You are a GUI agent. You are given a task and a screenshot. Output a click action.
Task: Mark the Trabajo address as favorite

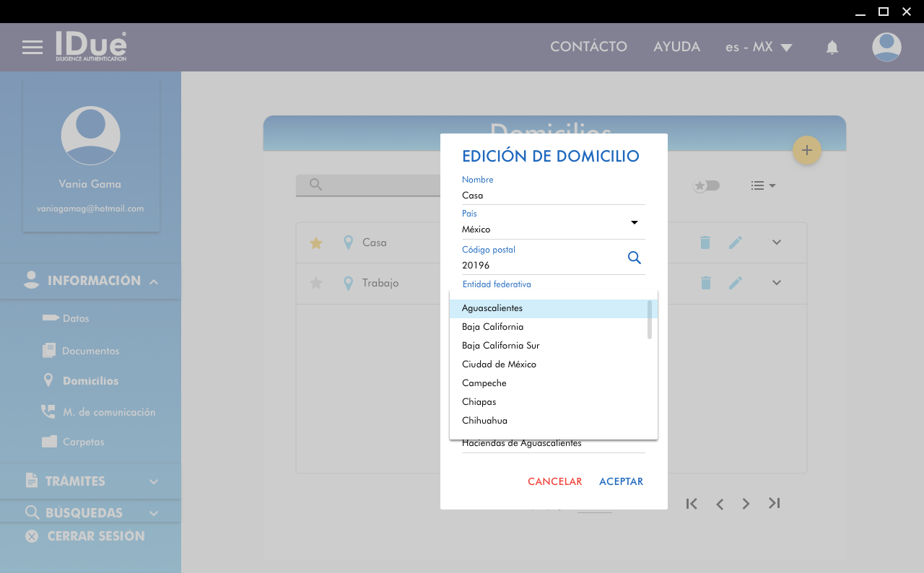point(315,283)
